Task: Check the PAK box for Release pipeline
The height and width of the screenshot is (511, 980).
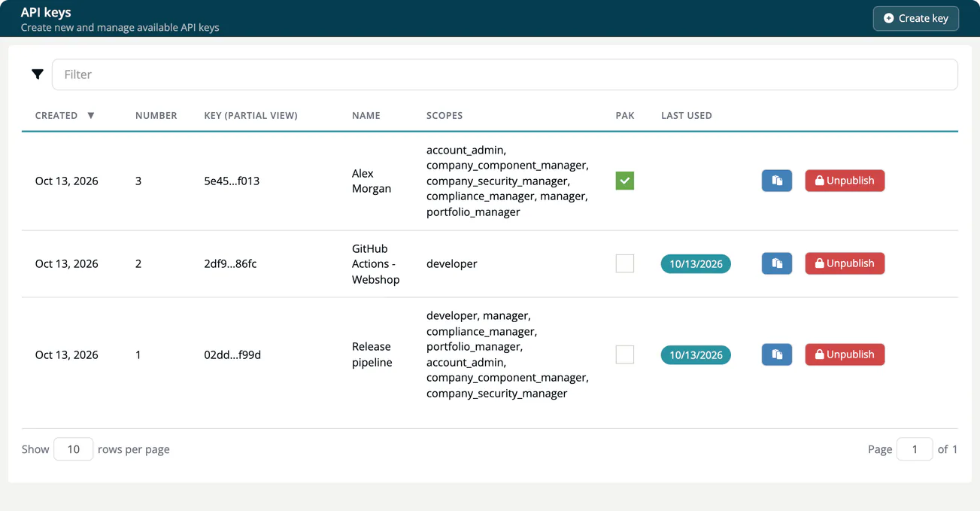Action: [x=625, y=354]
